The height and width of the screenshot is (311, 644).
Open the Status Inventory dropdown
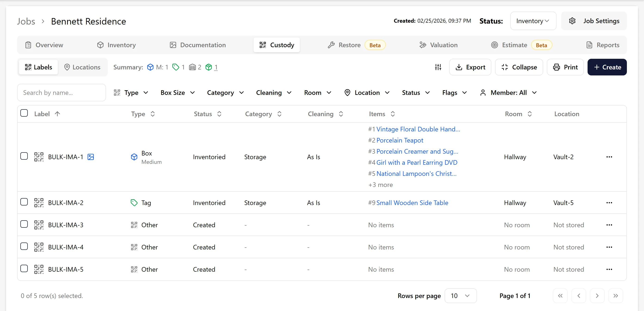coord(533,21)
